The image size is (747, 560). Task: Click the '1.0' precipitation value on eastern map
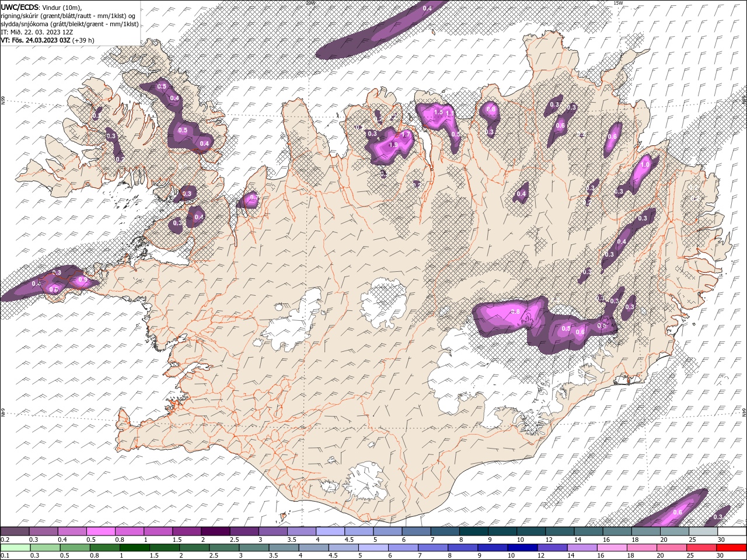point(645,165)
